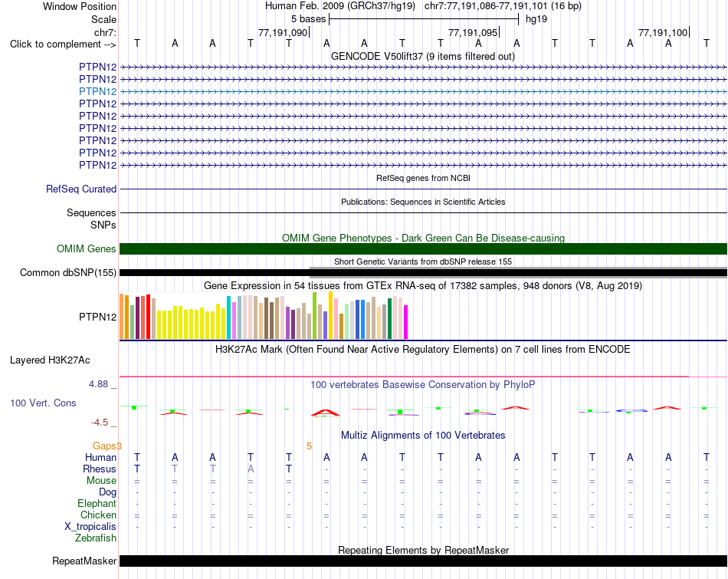Viewport: 728px width, 579px height.
Task: Select the Multiz Alignments of 100 Vertebrates title
Action: pyautogui.click(x=423, y=436)
